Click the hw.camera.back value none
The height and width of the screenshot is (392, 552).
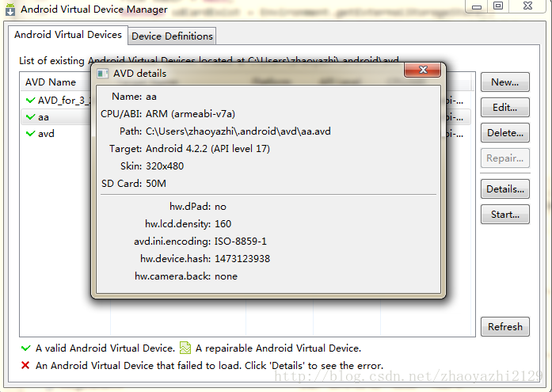[x=226, y=276]
